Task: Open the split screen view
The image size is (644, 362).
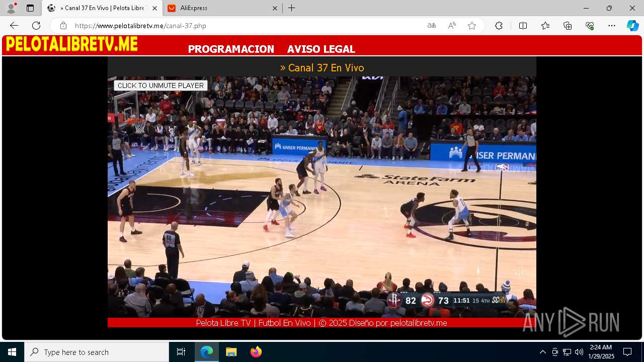Action: click(x=523, y=26)
